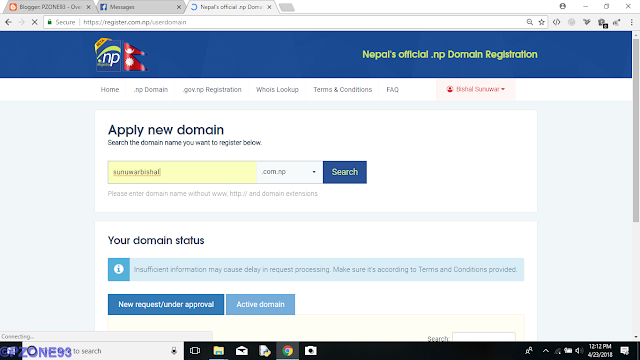This screenshot has width=640, height=360.
Task: Show hidden system tray icons
Action: [x=546, y=351]
